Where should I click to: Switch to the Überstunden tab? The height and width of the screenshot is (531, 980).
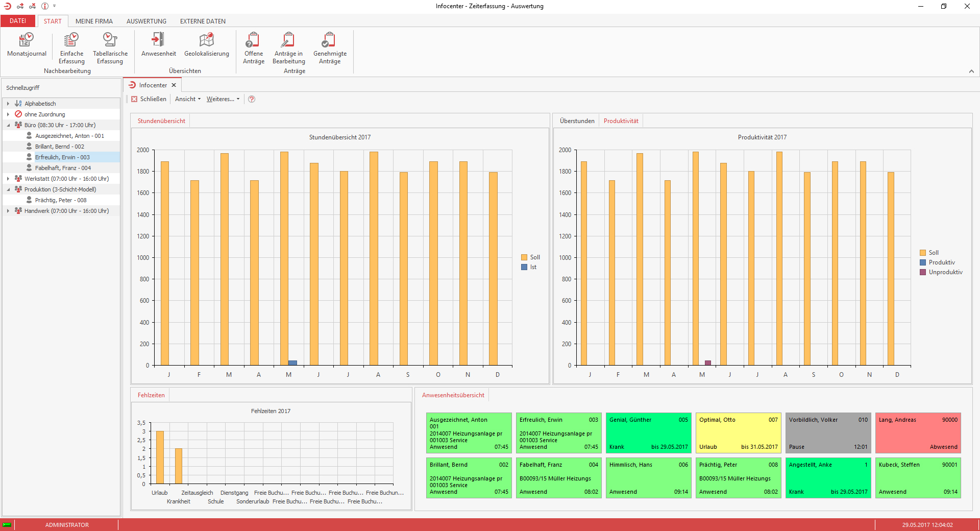[577, 121]
